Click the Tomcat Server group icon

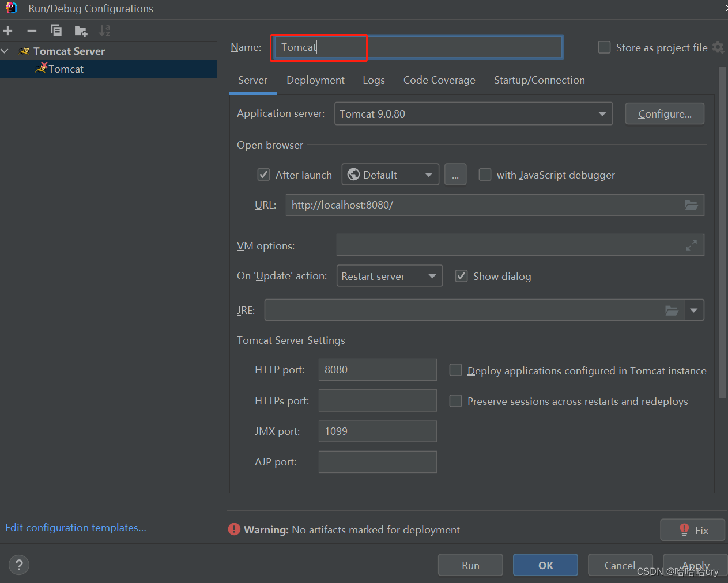pos(25,51)
